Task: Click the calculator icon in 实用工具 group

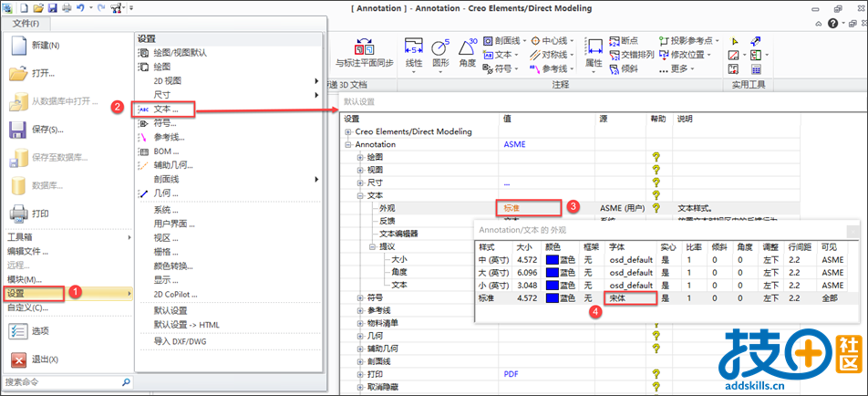Action: [x=756, y=69]
